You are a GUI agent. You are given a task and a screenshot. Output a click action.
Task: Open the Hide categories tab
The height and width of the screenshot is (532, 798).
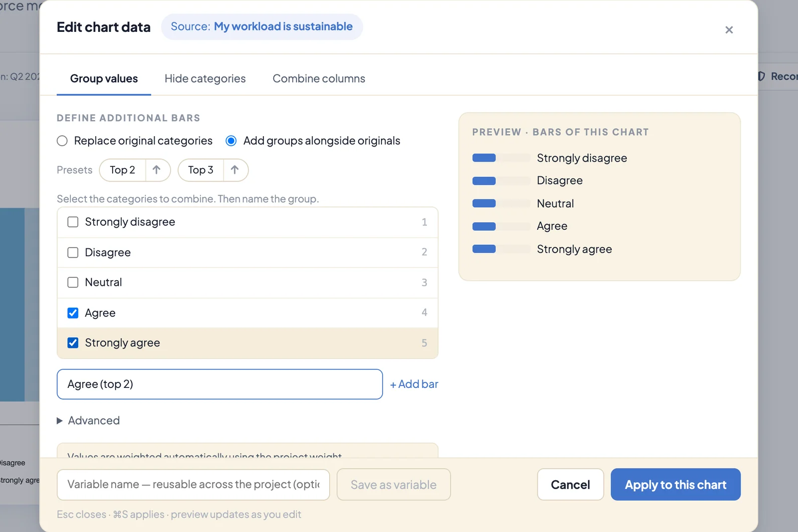(x=205, y=79)
